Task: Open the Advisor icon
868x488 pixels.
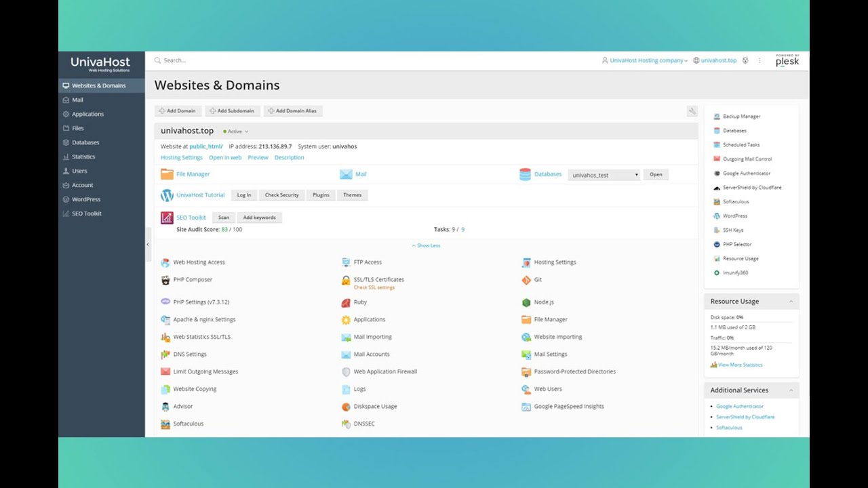Action: 165,407
